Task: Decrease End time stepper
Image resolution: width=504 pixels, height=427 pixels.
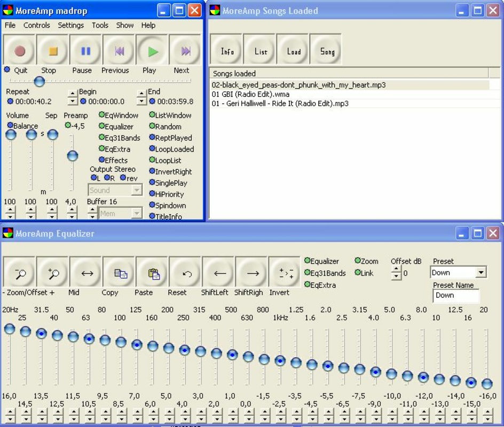Action: point(141,101)
